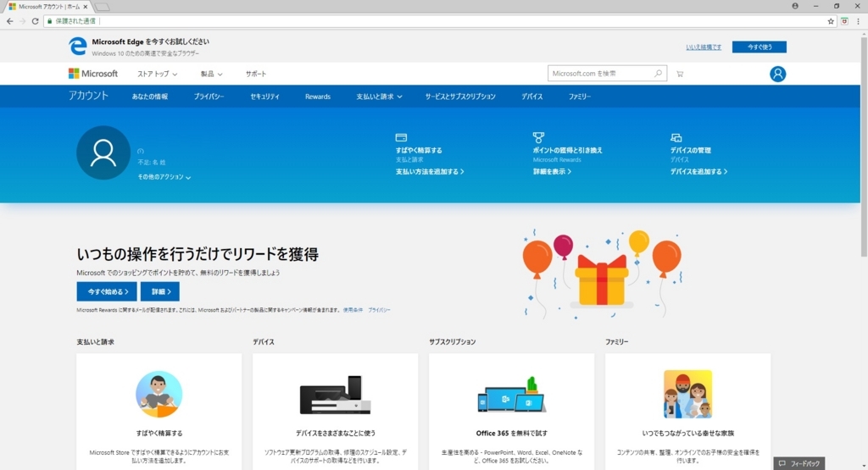
Task: Click the family illustration image
Action: (688, 394)
